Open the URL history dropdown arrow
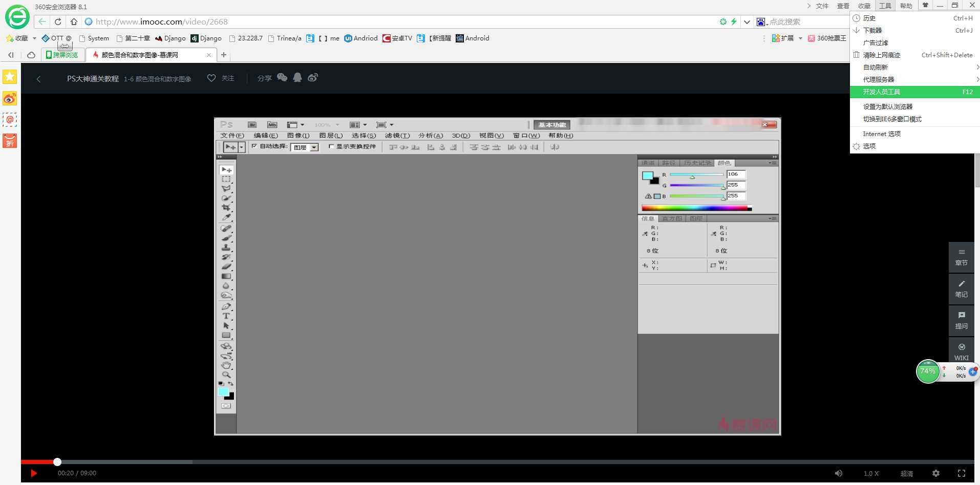This screenshot has width=980, height=485. (x=747, y=22)
